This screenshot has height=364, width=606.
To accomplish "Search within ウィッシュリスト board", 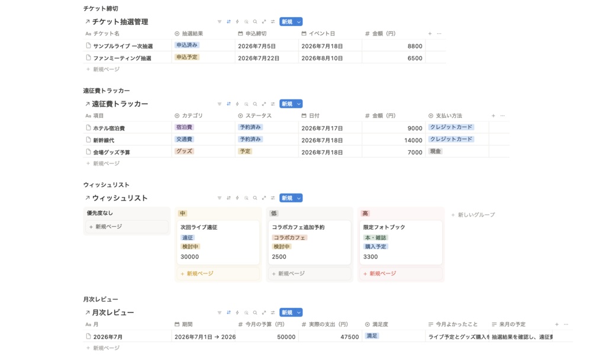I will pos(255,198).
